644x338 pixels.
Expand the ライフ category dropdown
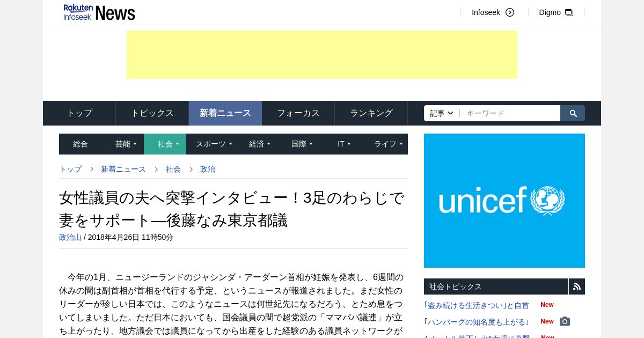388,144
